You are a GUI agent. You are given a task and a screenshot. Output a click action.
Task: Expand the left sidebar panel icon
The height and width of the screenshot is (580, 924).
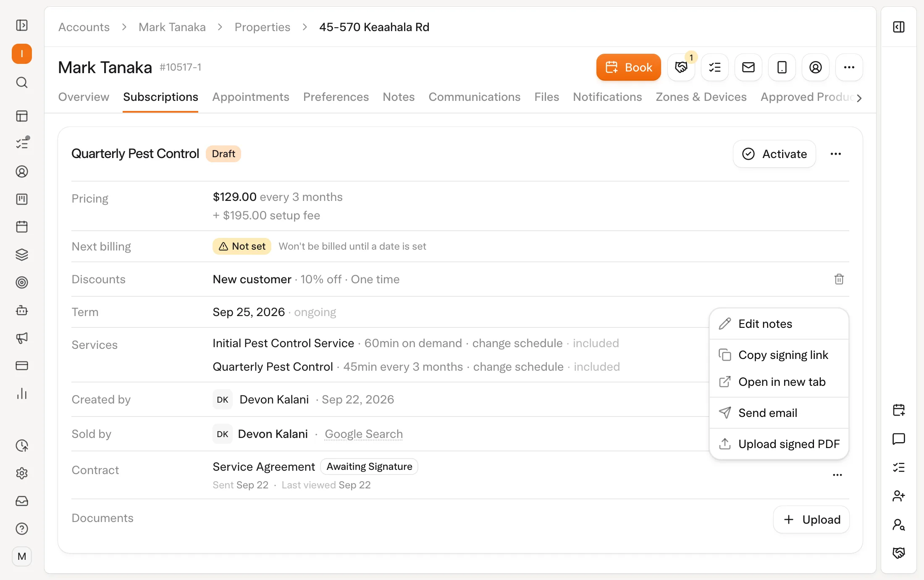click(22, 25)
